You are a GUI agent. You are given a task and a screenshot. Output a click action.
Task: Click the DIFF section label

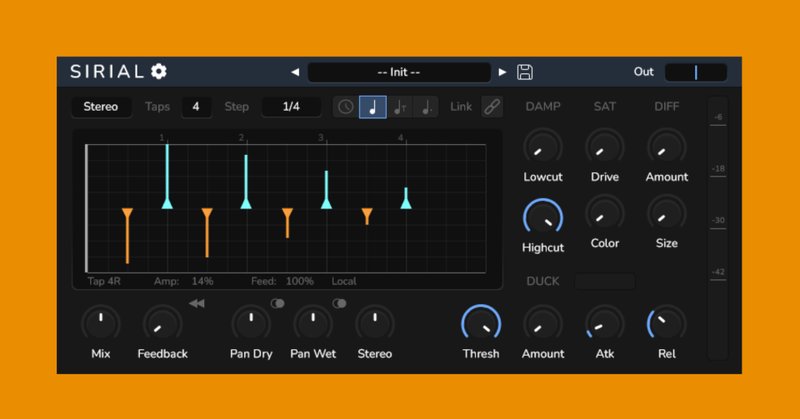coord(667,107)
